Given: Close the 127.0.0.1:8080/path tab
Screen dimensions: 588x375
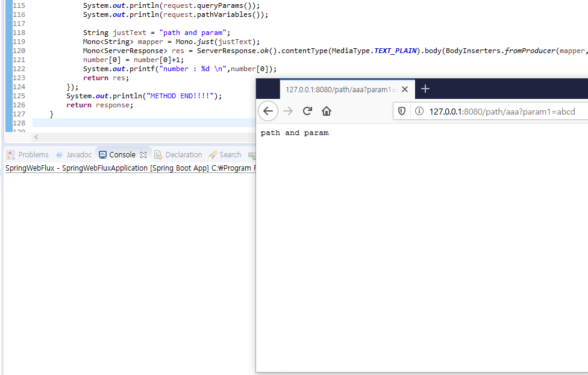Looking at the screenshot, I should pyautogui.click(x=405, y=89).
